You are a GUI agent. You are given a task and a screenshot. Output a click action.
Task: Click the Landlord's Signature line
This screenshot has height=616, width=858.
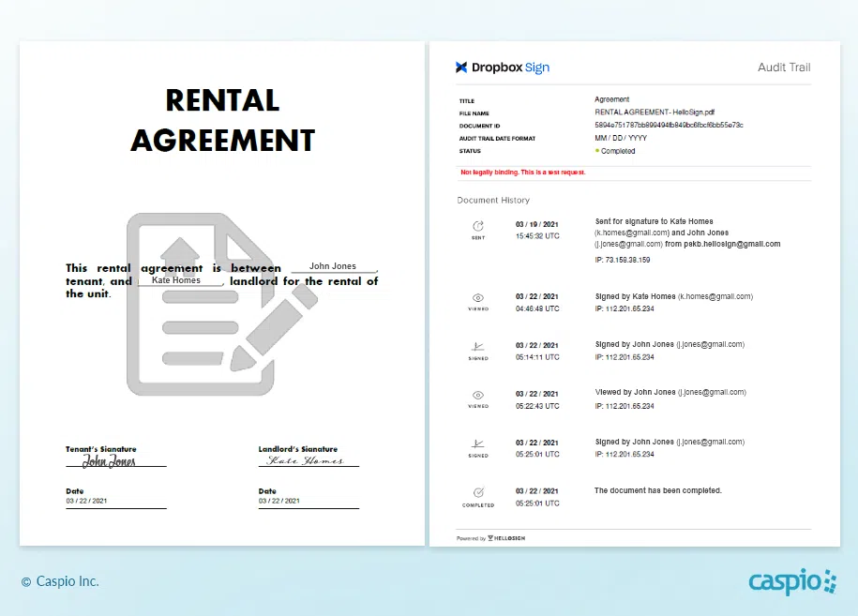click(x=308, y=460)
